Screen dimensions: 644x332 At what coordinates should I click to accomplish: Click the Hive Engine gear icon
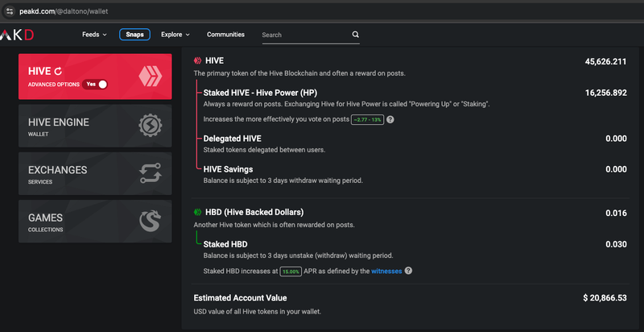pyautogui.click(x=151, y=127)
